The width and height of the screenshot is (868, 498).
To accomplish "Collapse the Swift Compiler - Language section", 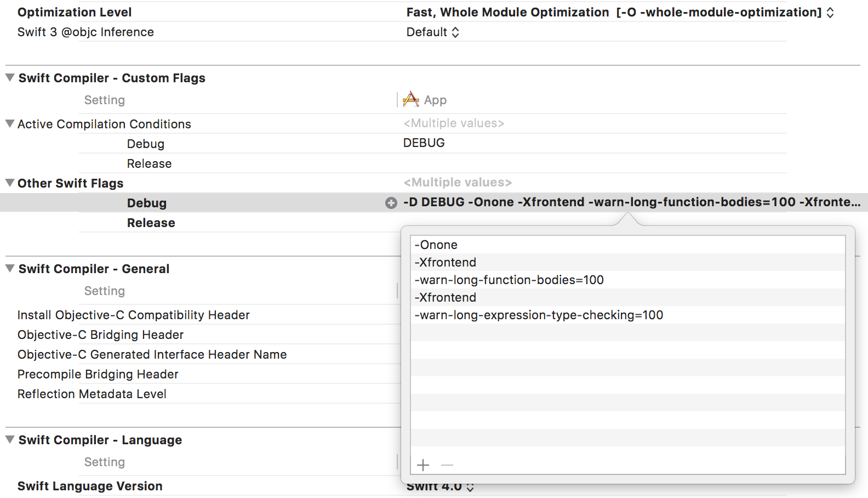I will click(x=10, y=440).
